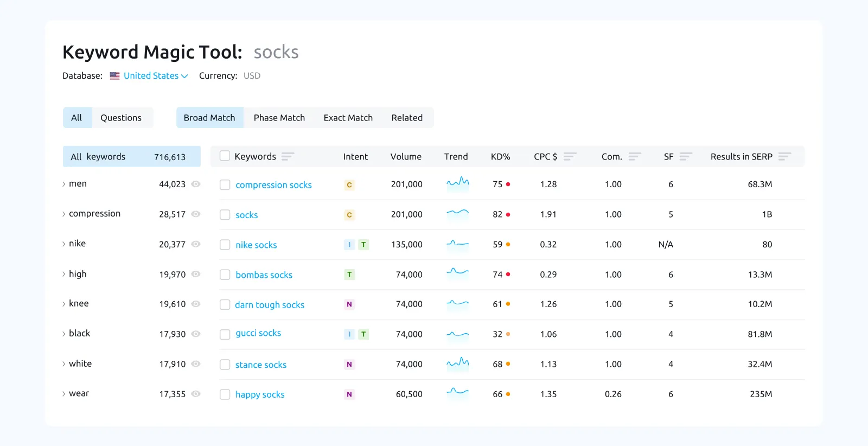The height and width of the screenshot is (446, 868).
Task: Click the Volume column header
Action: tap(406, 156)
